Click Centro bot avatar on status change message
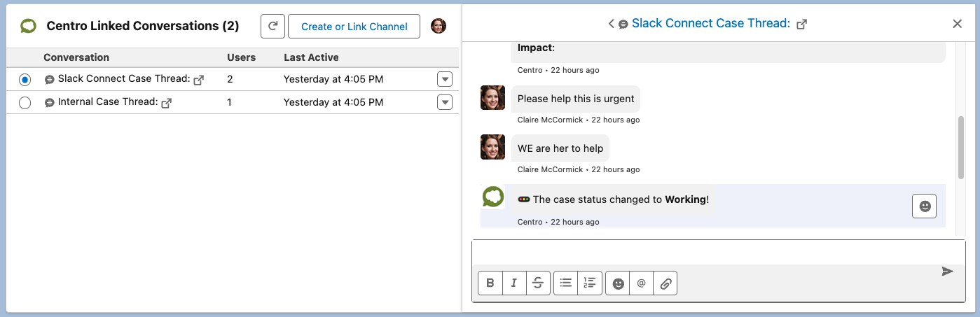 coord(493,197)
